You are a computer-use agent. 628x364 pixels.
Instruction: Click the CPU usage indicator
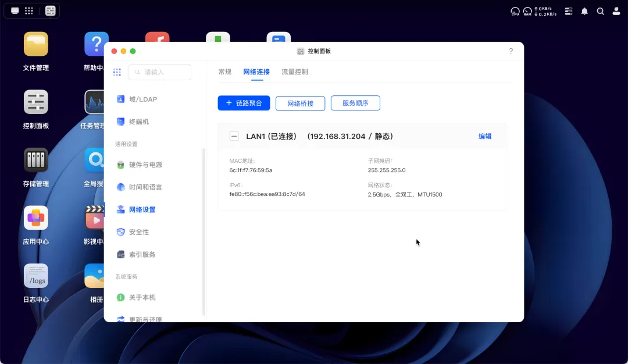515,11
